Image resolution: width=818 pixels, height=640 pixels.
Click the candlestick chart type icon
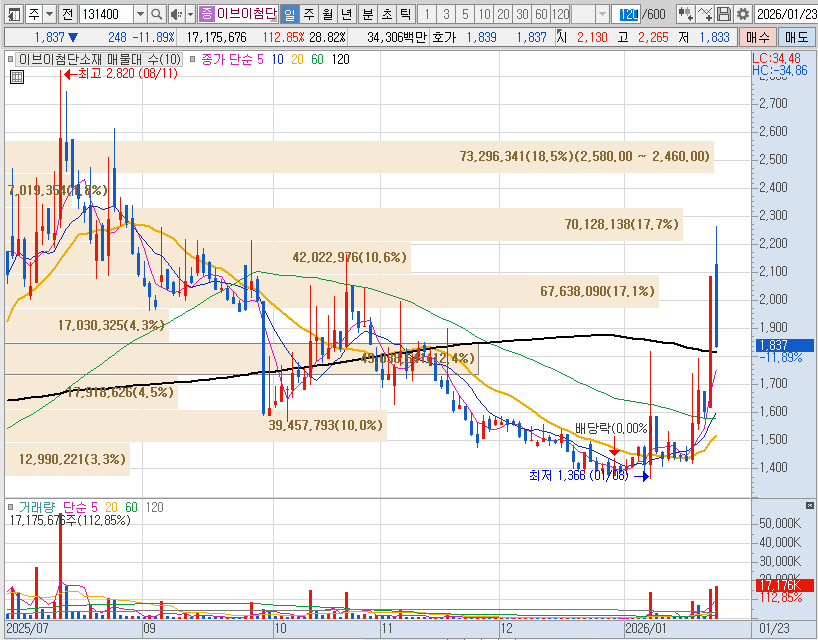point(685,14)
